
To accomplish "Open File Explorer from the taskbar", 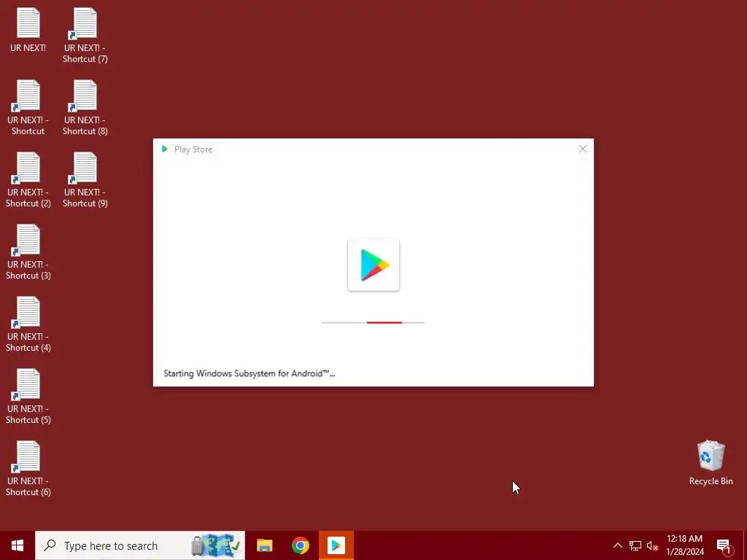I will pos(264,545).
